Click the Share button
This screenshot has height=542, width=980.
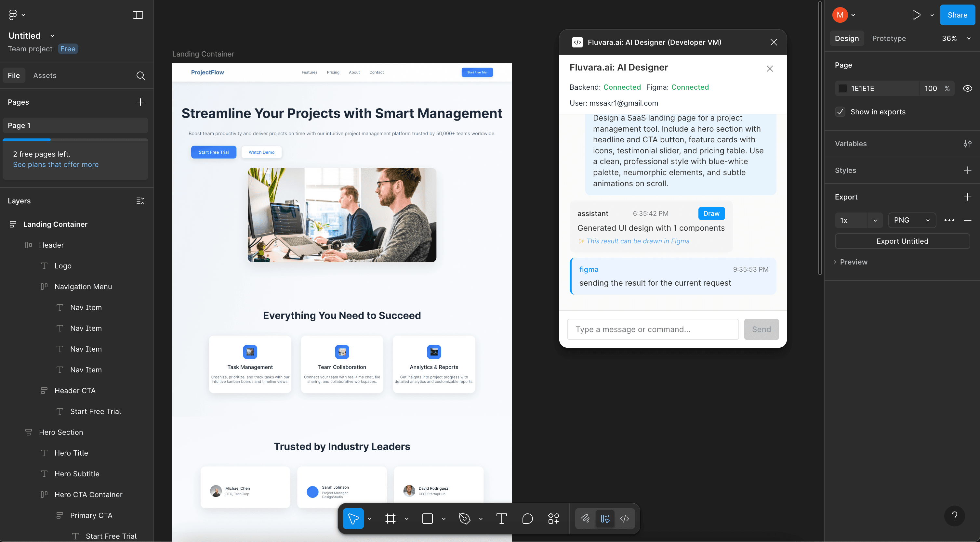pyautogui.click(x=957, y=15)
